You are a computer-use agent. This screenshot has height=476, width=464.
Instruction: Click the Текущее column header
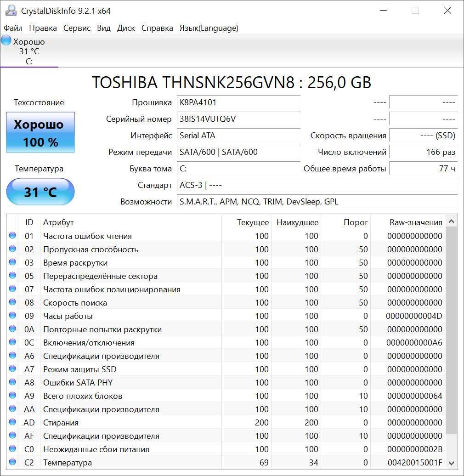[x=246, y=222]
